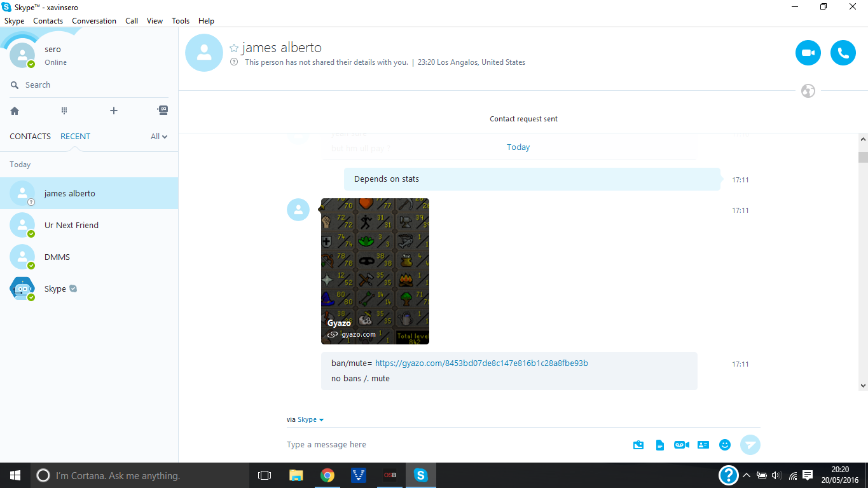Click the Online status text
This screenshot has width=868, height=488.
click(x=55, y=62)
